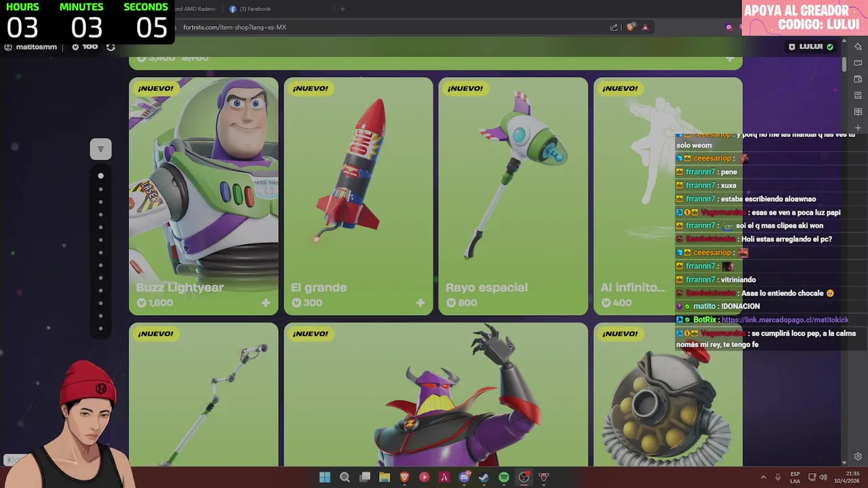Click the matitosmm username

(x=36, y=47)
